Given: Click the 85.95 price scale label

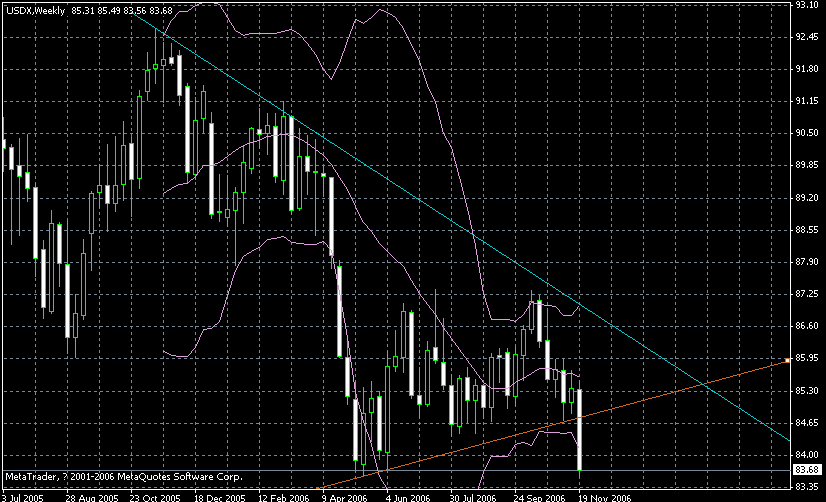Looking at the screenshot, I should pyautogui.click(x=807, y=358).
